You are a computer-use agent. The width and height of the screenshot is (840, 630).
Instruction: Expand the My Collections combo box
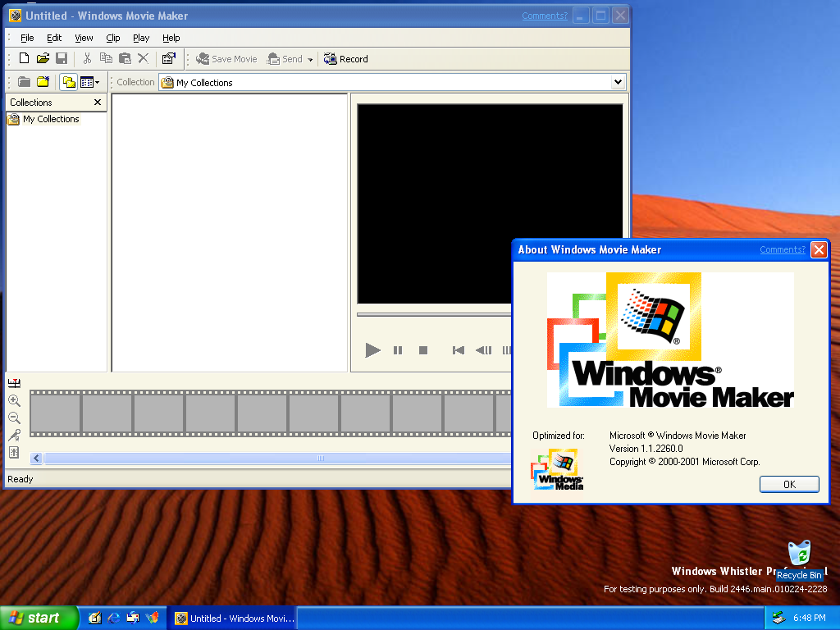tap(618, 82)
